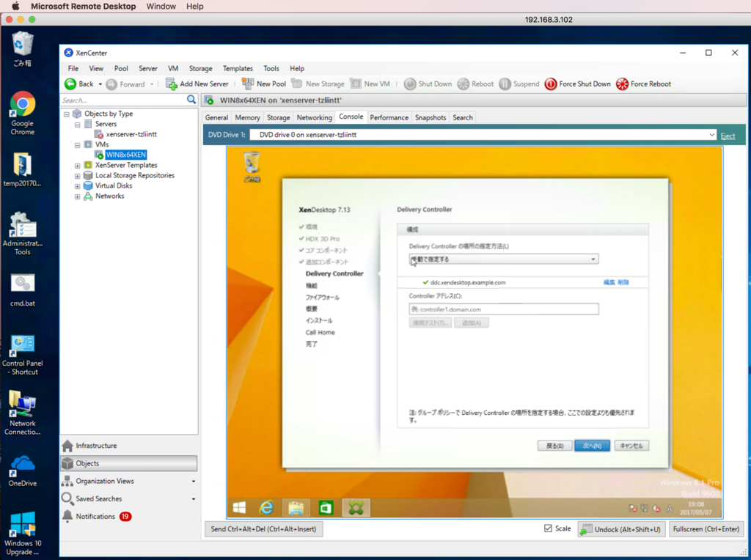Click the Shut Down toolbar icon
Screen dimensions: 751x560
pos(410,84)
